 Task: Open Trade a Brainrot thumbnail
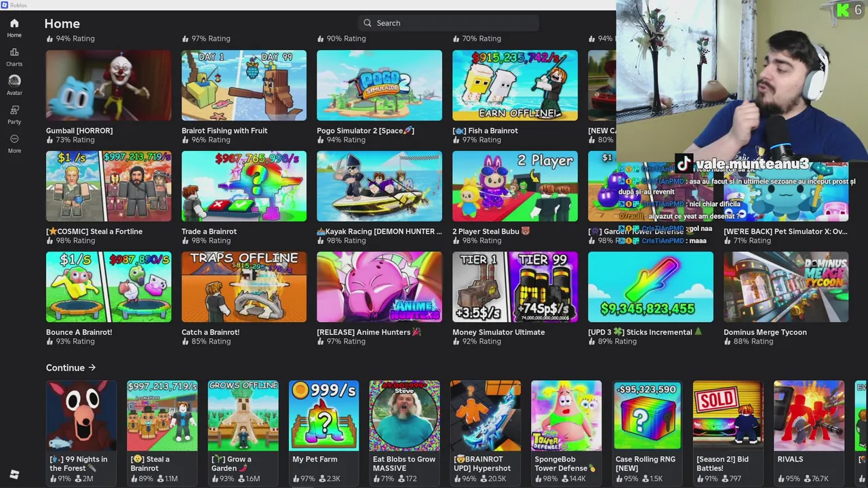click(244, 186)
